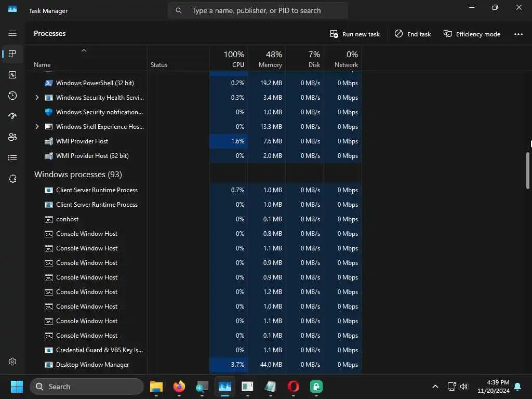532x399 pixels.
Task: Click the Windows PowerShell (32 bit) icon
Action: coord(49,83)
